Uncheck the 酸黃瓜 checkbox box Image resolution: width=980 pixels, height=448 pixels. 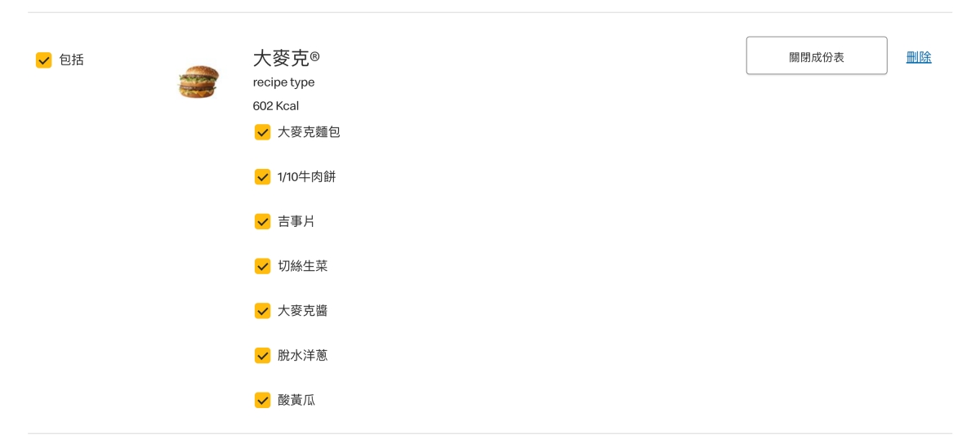click(x=262, y=400)
